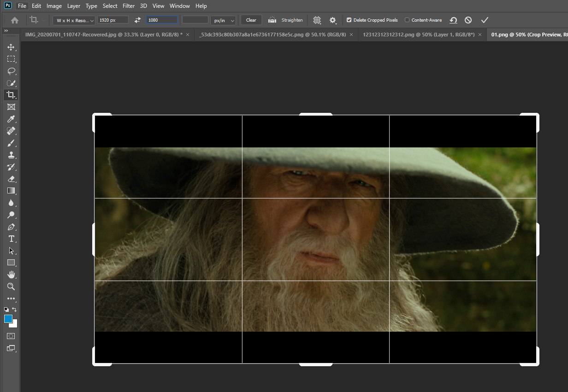The width and height of the screenshot is (568, 392).
Task: Select the Eraser tool
Action: (11, 179)
